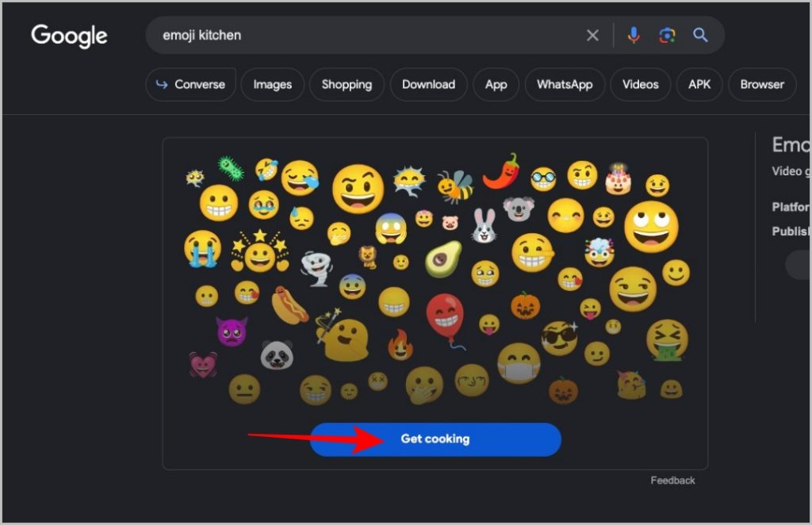Image resolution: width=812 pixels, height=525 pixels.
Task: Click the sunglasses star emoji
Action: 559,338
